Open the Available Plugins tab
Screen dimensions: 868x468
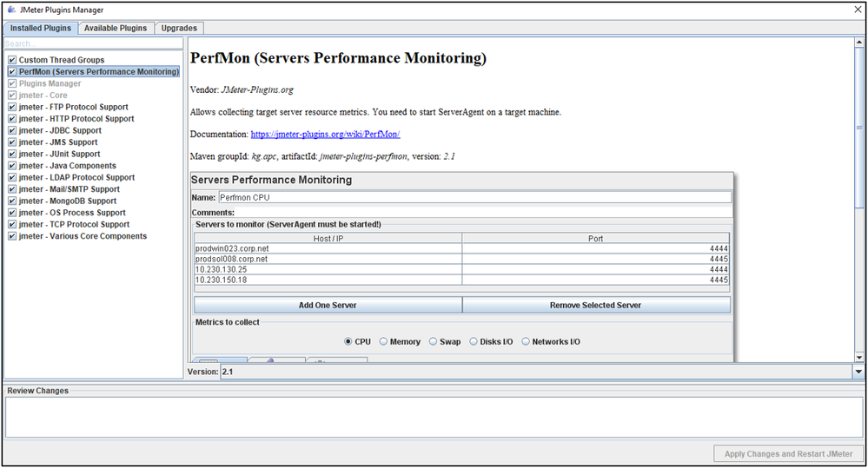(x=116, y=28)
